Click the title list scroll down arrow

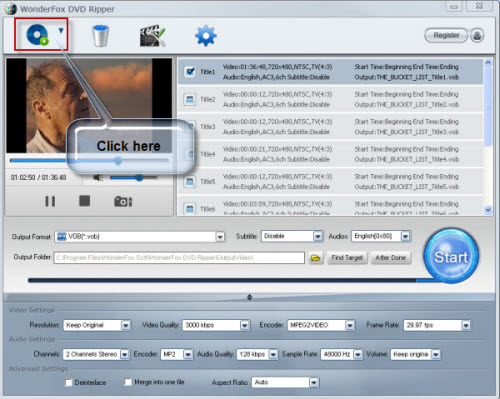[x=488, y=210]
